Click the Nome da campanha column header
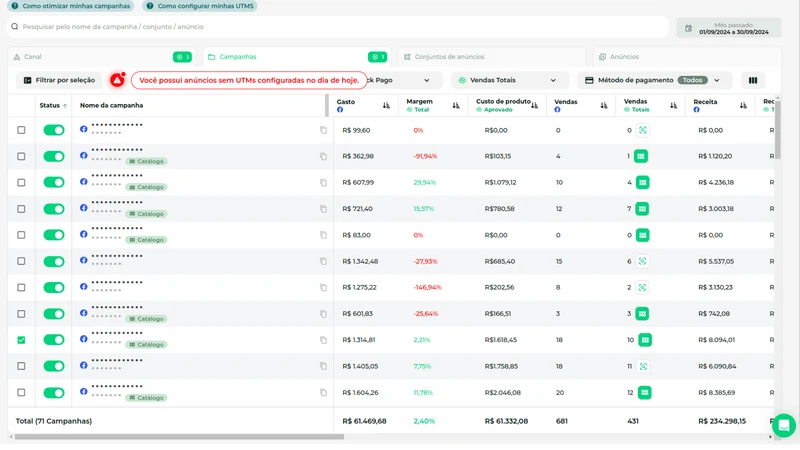The image size is (800, 450). pos(111,105)
